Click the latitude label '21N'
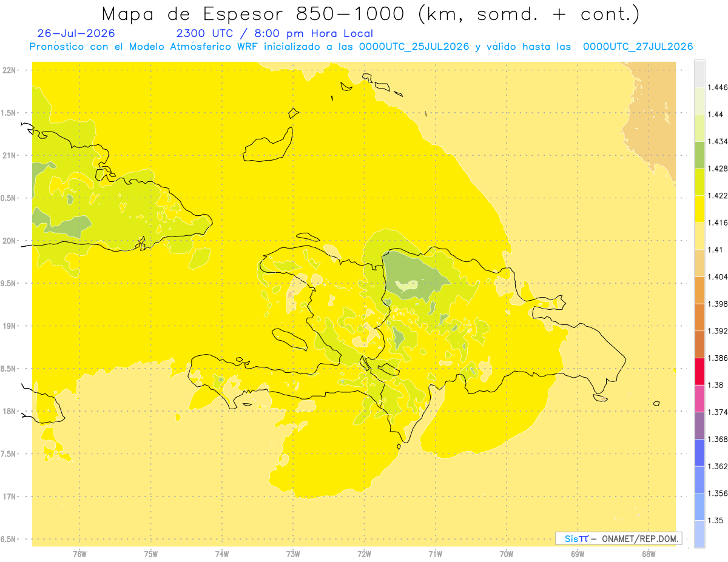This screenshot has width=728, height=562. click(x=9, y=156)
